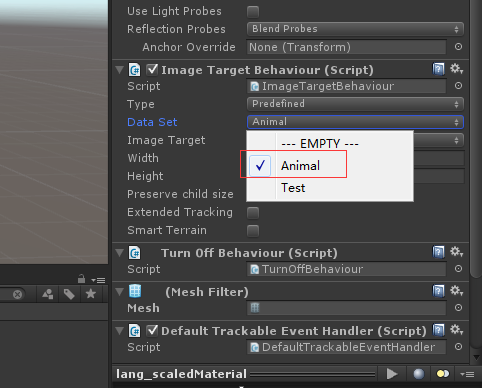Click the Data Set label
The width and height of the screenshot is (482, 388).
pos(152,122)
